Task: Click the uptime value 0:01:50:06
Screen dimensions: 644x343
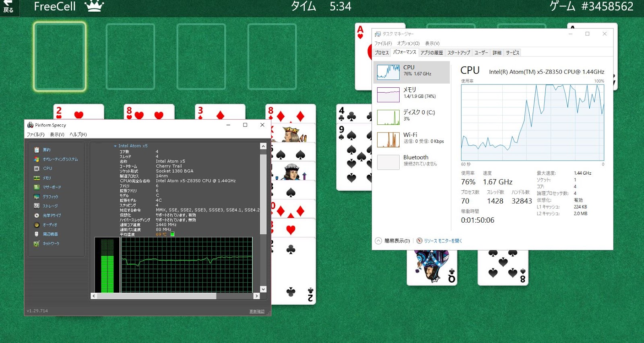Action: [x=477, y=220]
